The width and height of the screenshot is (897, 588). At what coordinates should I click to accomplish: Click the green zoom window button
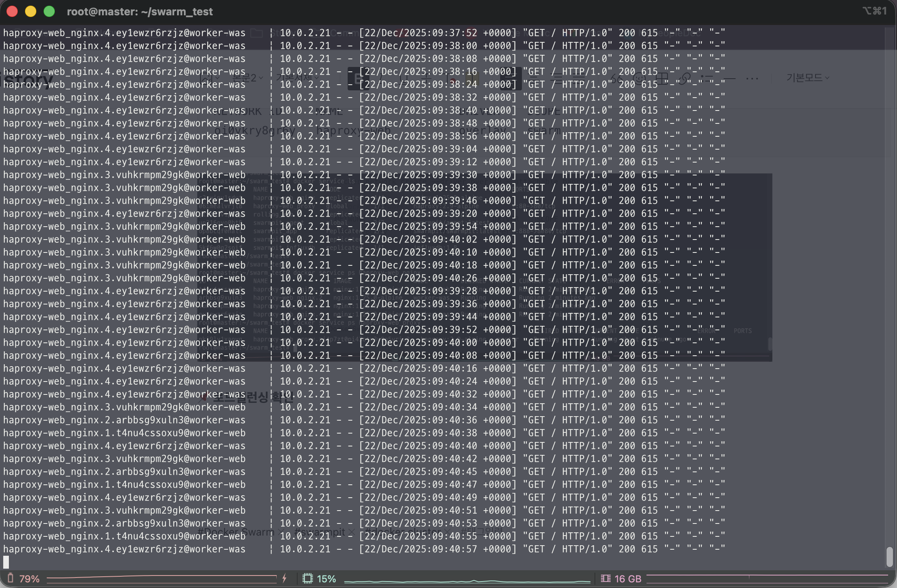[x=49, y=11]
